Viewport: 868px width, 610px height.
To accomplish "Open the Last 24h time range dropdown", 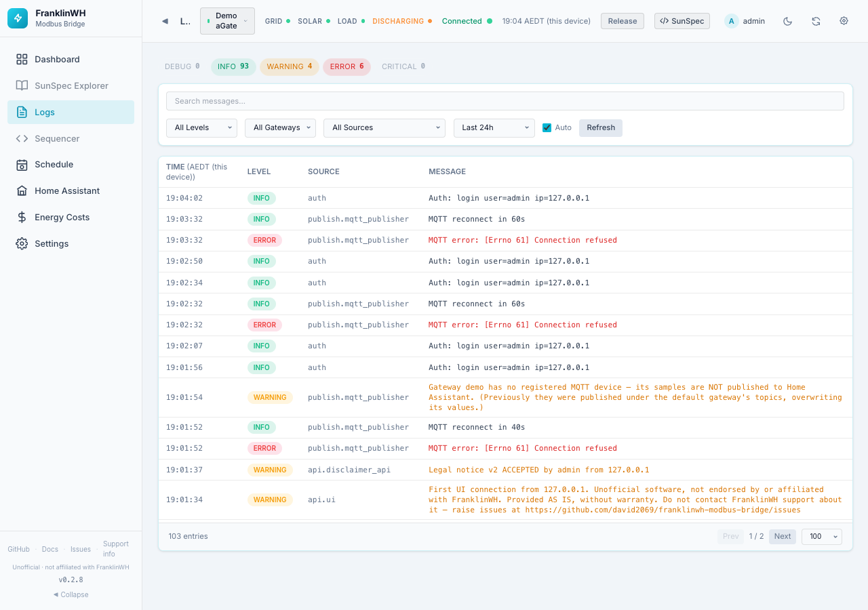I will 494,127.
